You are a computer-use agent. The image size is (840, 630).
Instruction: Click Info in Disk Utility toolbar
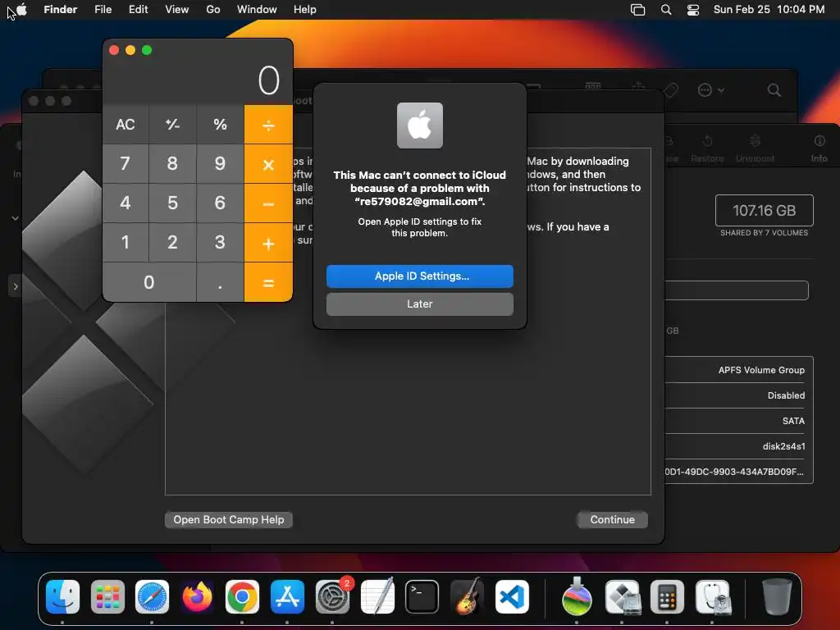819,148
